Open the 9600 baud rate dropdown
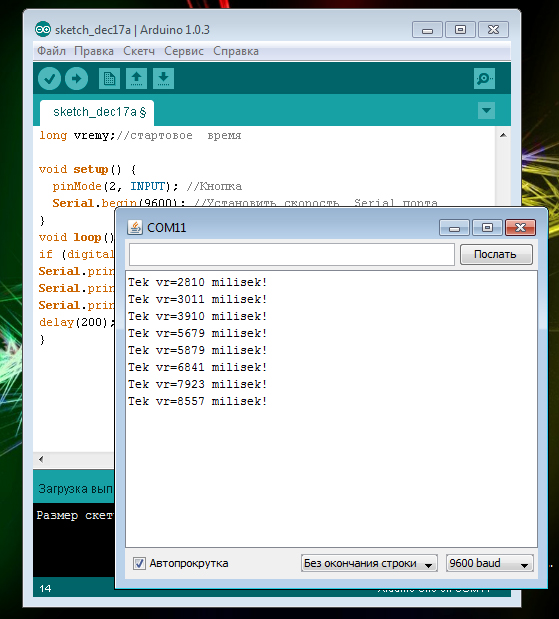Screen dimensions: 559x619 (x=490, y=563)
